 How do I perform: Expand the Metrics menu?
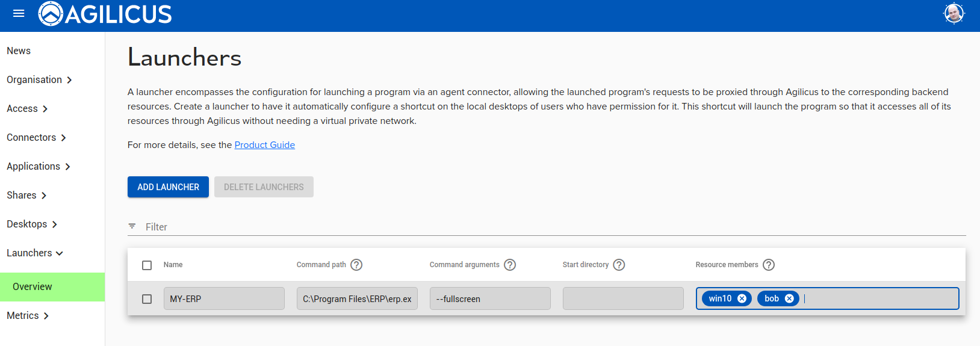(28, 316)
